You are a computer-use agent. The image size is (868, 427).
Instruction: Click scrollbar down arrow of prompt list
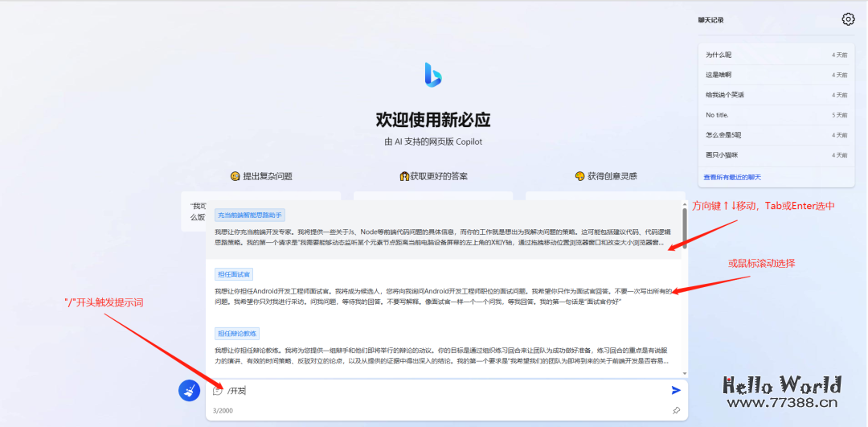click(685, 374)
